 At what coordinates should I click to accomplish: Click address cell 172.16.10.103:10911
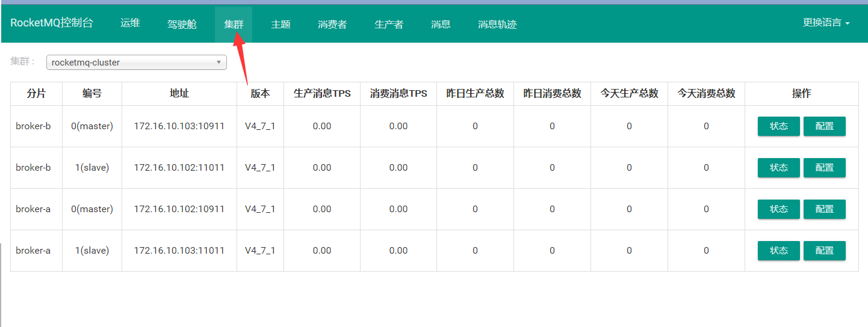coord(179,126)
